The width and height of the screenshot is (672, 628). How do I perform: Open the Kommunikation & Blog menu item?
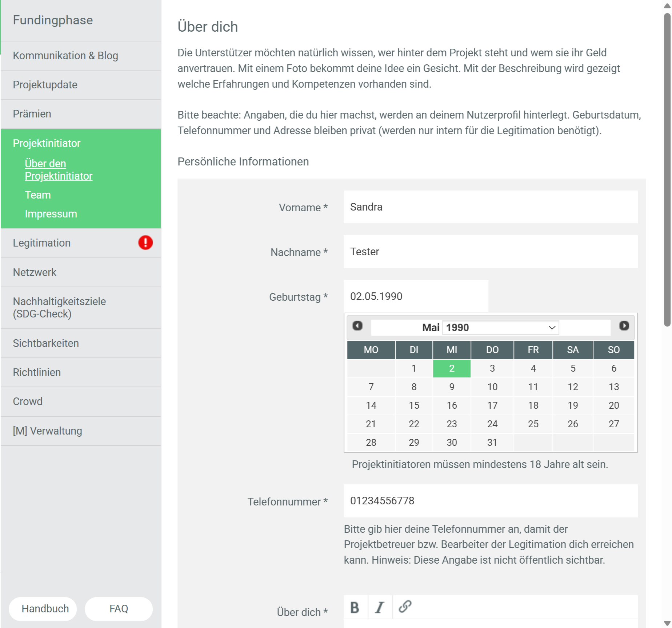(x=65, y=56)
